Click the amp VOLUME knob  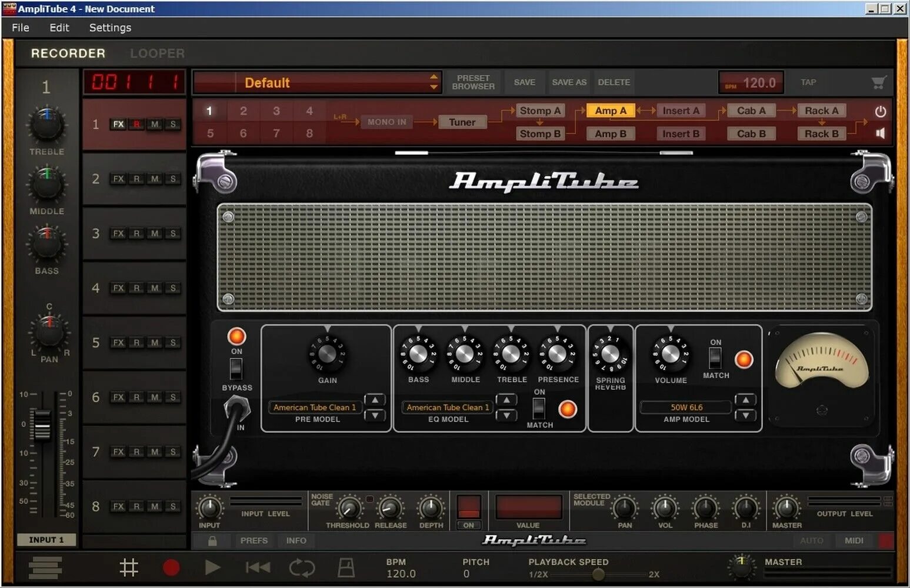670,354
